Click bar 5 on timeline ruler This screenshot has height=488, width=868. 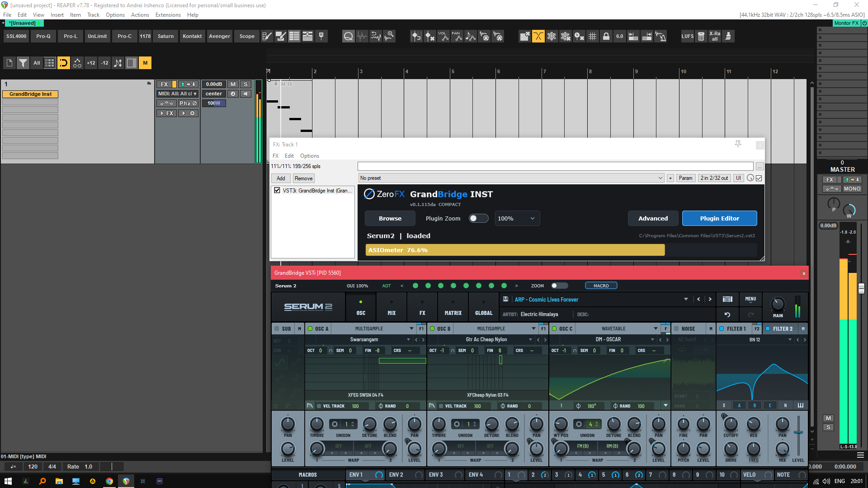point(453,71)
